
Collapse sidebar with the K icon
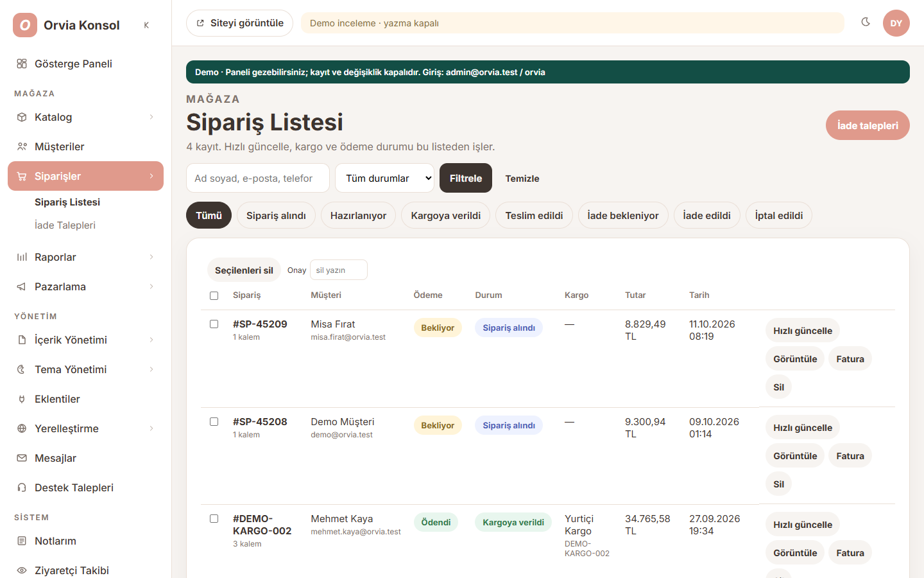click(x=146, y=25)
